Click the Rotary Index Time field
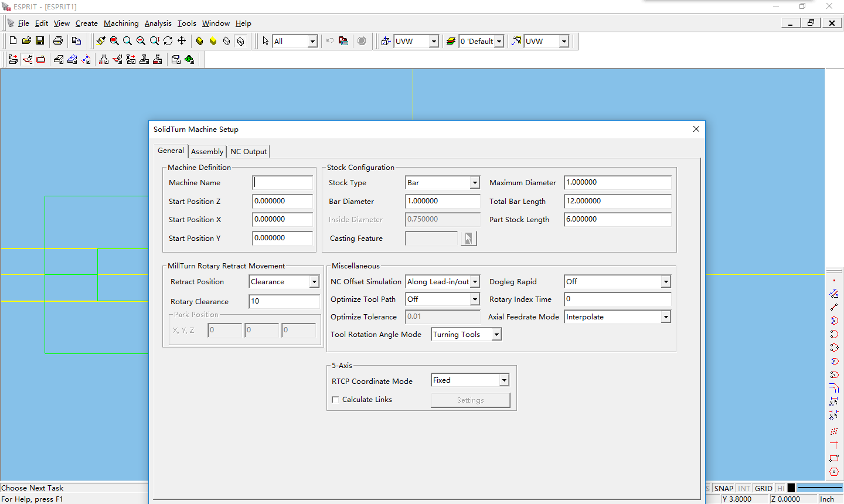The width and height of the screenshot is (844, 504). pyautogui.click(x=618, y=299)
